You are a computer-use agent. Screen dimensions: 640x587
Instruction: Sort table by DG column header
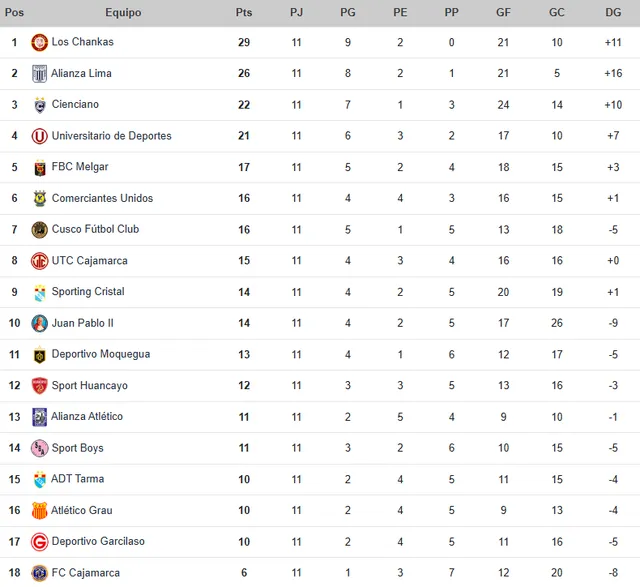tap(613, 13)
